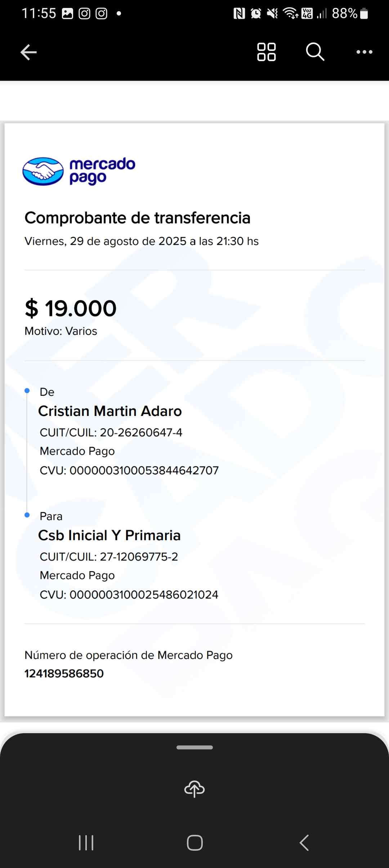The height and width of the screenshot is (868, 389).
Task: Tap the cloud upload icon
Action: [194, 789]
